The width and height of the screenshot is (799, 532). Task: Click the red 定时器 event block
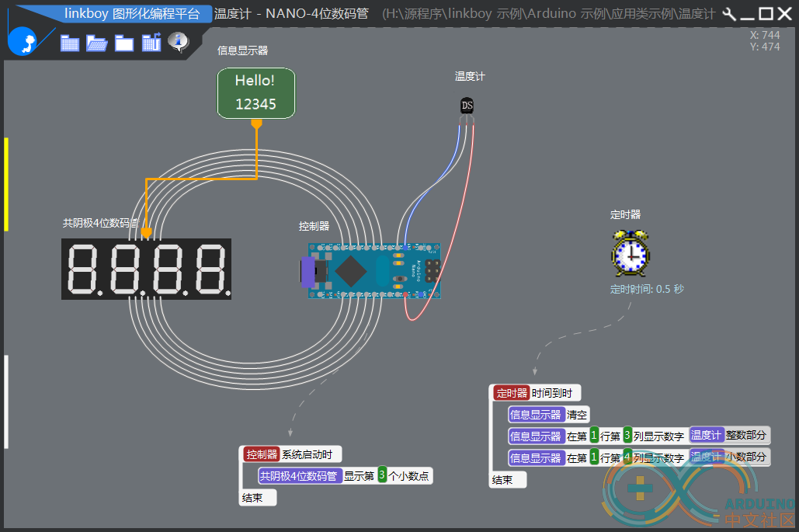tap(511, 393)
